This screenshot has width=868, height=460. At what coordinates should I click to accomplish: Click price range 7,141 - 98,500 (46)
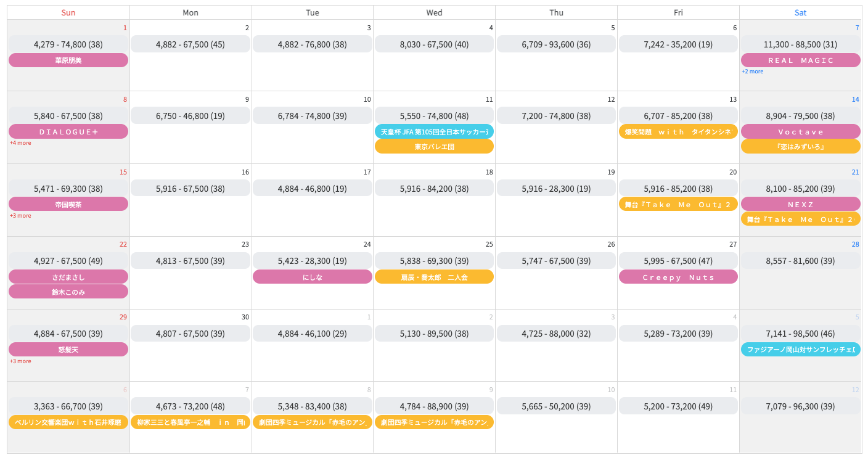coord(800,334)
